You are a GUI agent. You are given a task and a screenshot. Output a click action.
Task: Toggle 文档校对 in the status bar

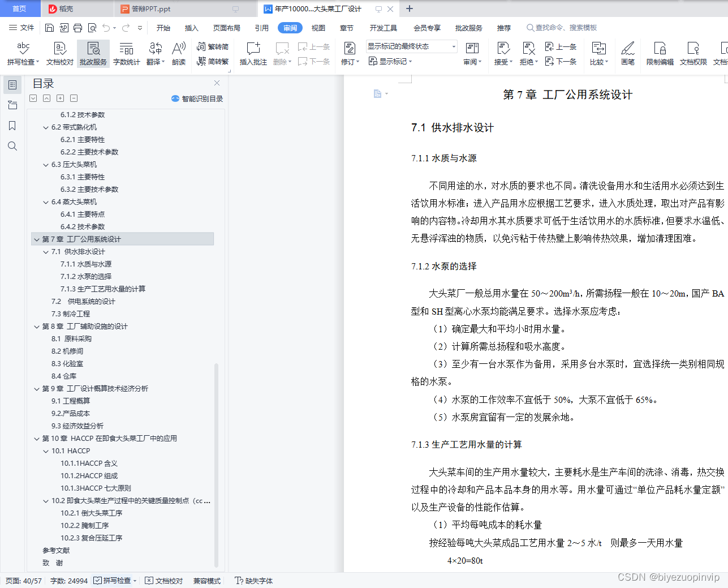(x=164, y=581)
